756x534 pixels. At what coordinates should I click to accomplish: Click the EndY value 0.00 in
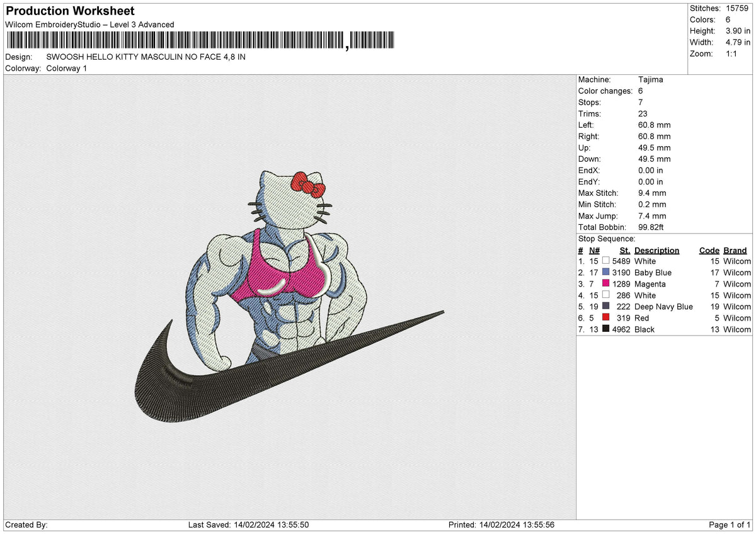(x=651, y=181)
